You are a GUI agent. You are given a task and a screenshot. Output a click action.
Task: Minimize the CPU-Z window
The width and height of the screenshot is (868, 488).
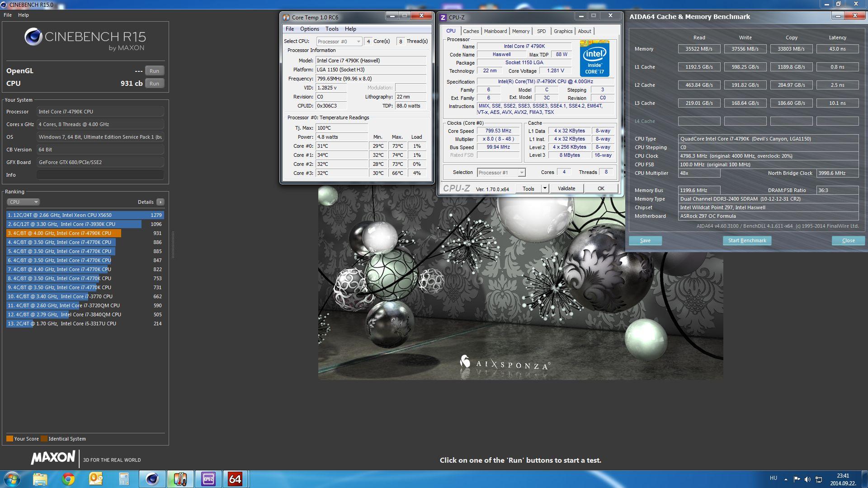click(x=581, y=16)
